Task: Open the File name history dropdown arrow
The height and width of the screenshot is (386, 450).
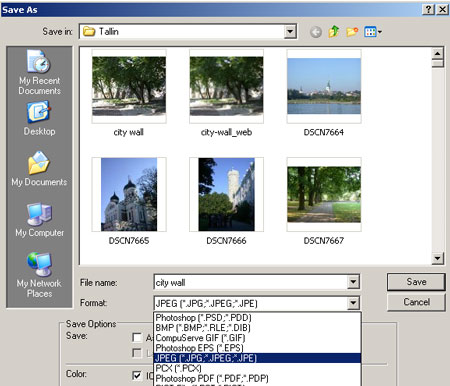Action: [x=353, y=282]
